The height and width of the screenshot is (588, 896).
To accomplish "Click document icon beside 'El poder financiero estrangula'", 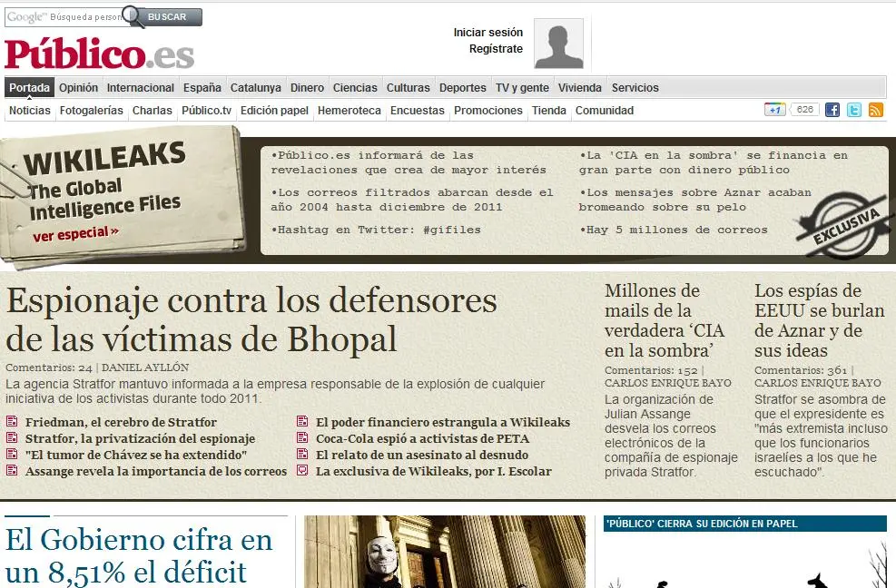I will [302, 422].
